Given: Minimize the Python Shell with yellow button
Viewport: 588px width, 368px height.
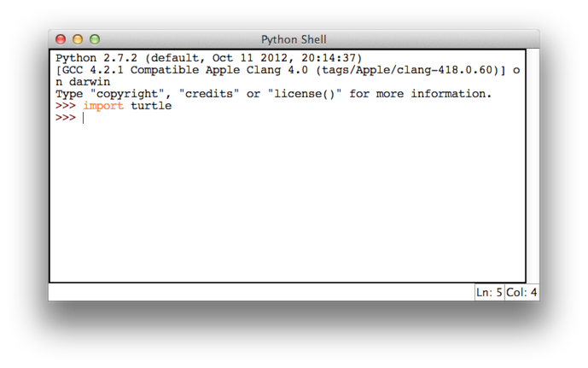Looking at the screenshot, I should [78, 39].
